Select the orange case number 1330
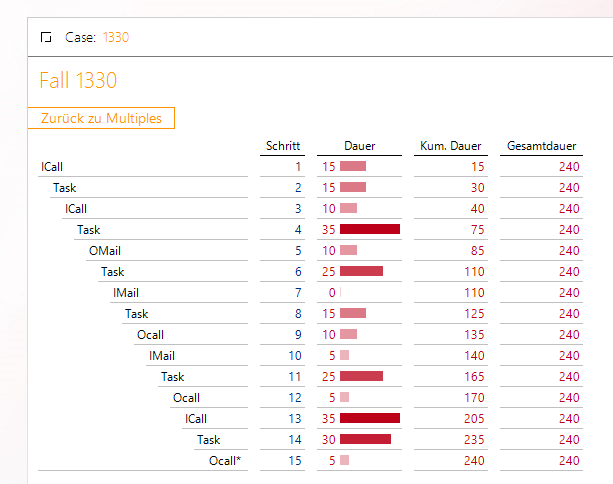 pyautogui.click(x=116, y=37)
